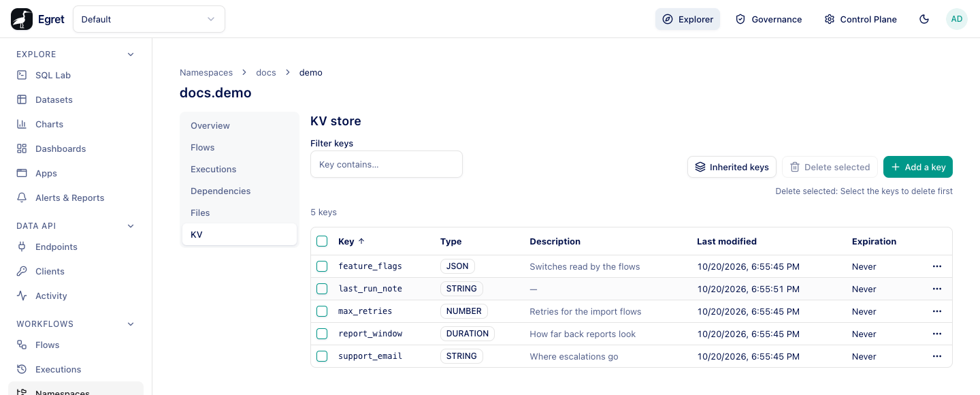
Task: Select the last_run_note row checkbox
Action: pyautogui.click(x=322, y=289)
